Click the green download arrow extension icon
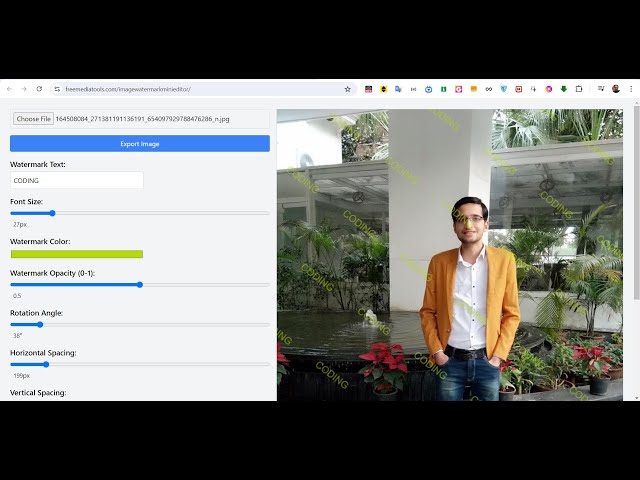 (563, 89)
